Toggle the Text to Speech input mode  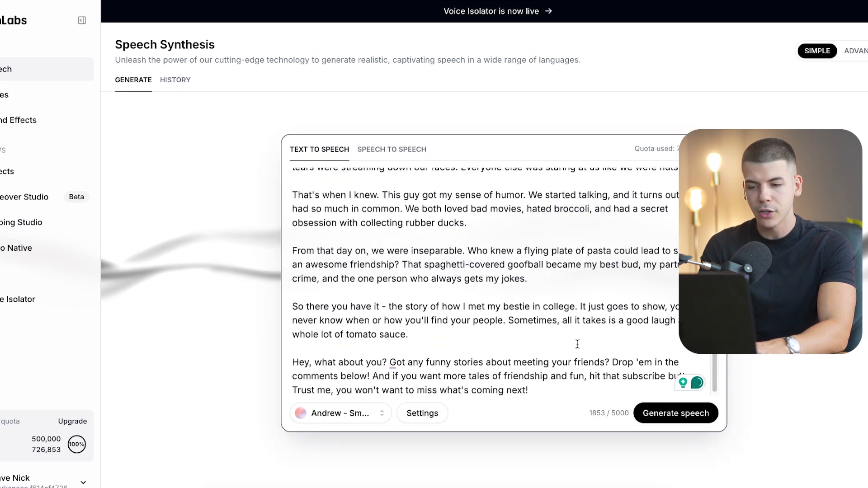pyautogui.click(x=319, y=149)
